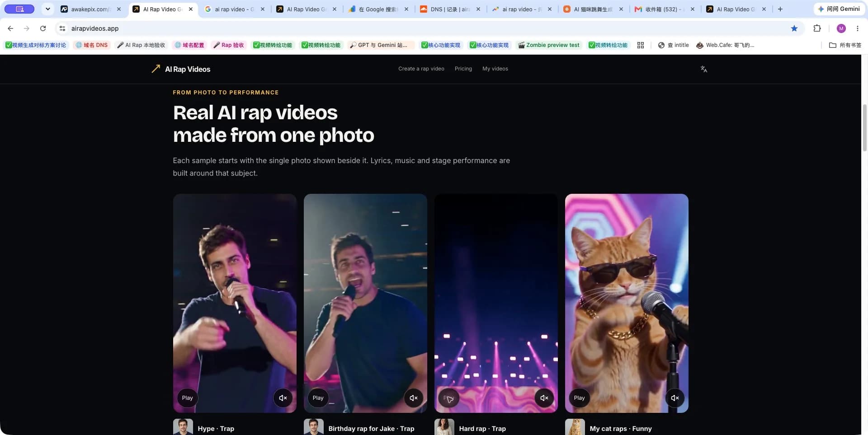Click the 'My cat raps · Funny' caption

(620, 429)
